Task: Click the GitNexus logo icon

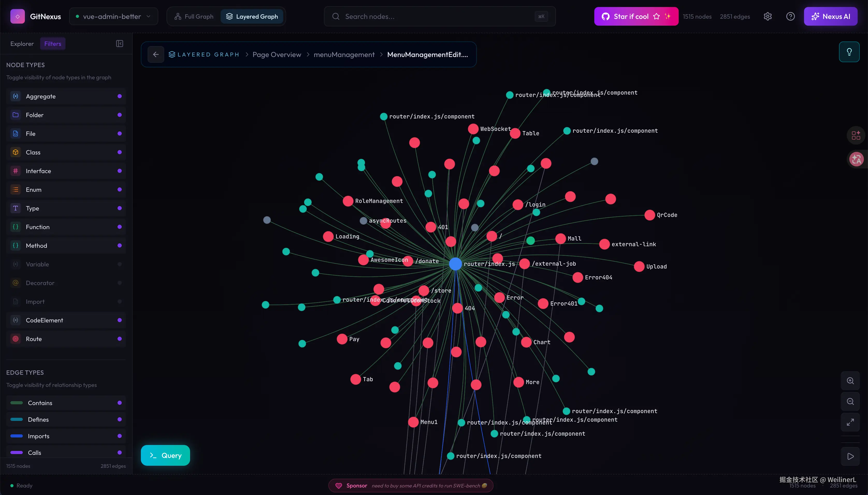Action: (17, 16)
